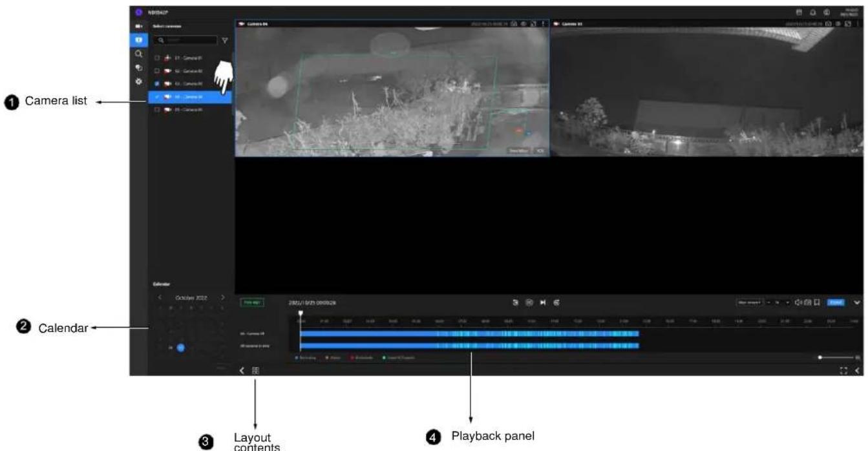868x451 pixels.
Task: Take snapshot of Camera 04 view
Action: point(514,24)
